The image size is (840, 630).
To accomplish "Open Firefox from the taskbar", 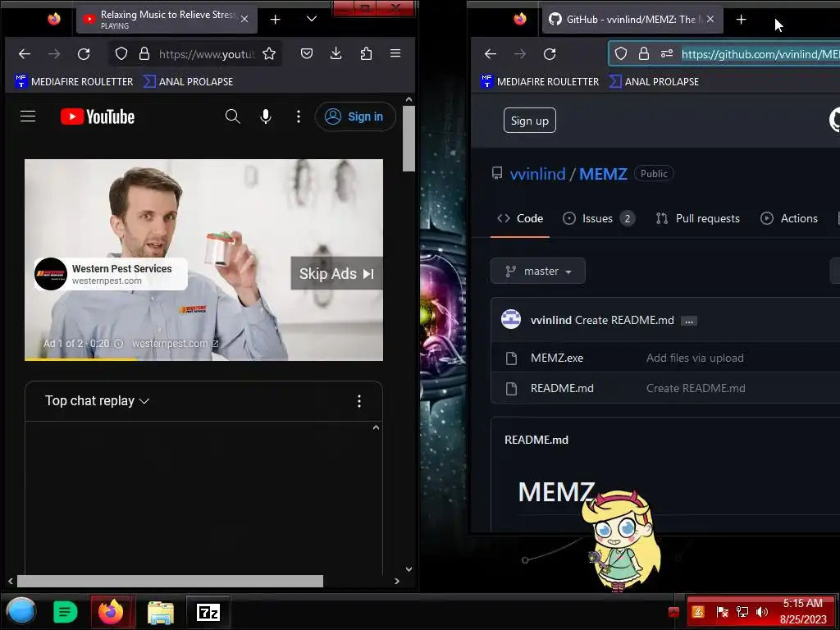I will 111,611.
